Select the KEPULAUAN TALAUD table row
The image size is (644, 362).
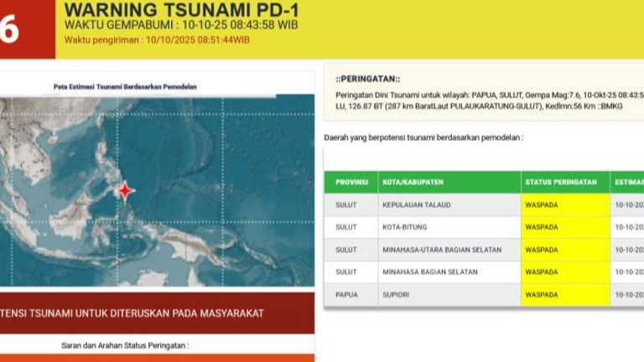(420, 204)
